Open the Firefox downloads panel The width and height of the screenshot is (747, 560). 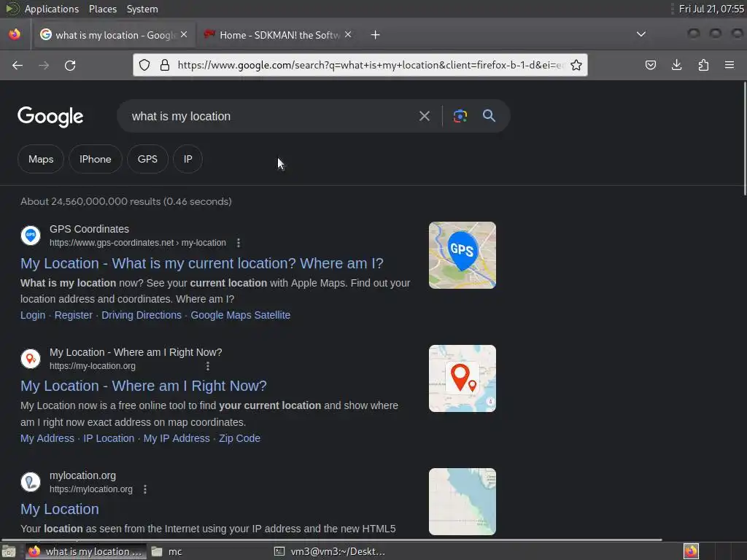pyautogui.click(x=676, y=65)
